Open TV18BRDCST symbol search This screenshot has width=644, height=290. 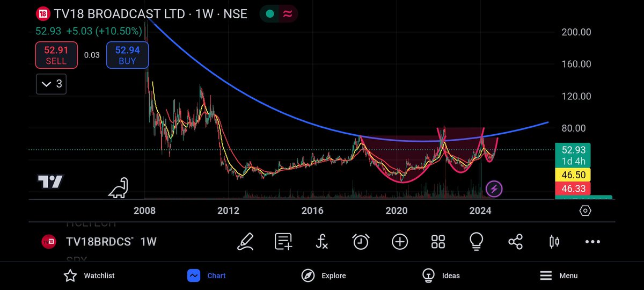pyautogui.click(x=99, y=242)
